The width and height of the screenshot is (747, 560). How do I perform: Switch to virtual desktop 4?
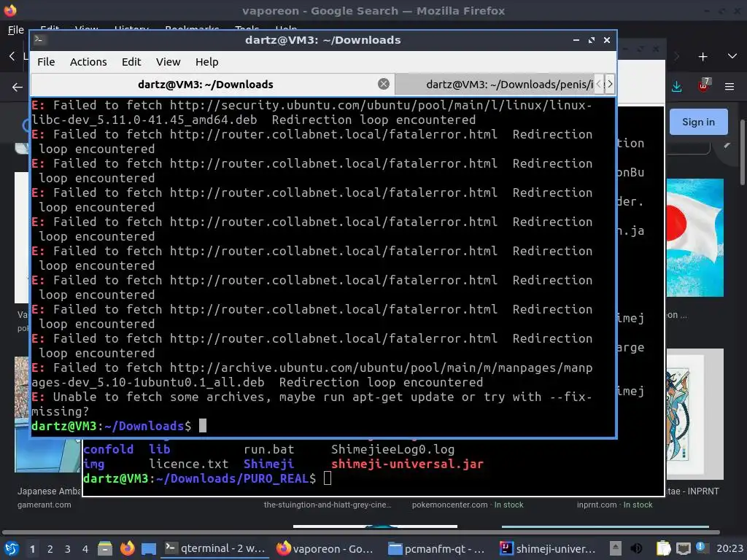point(85,549)
